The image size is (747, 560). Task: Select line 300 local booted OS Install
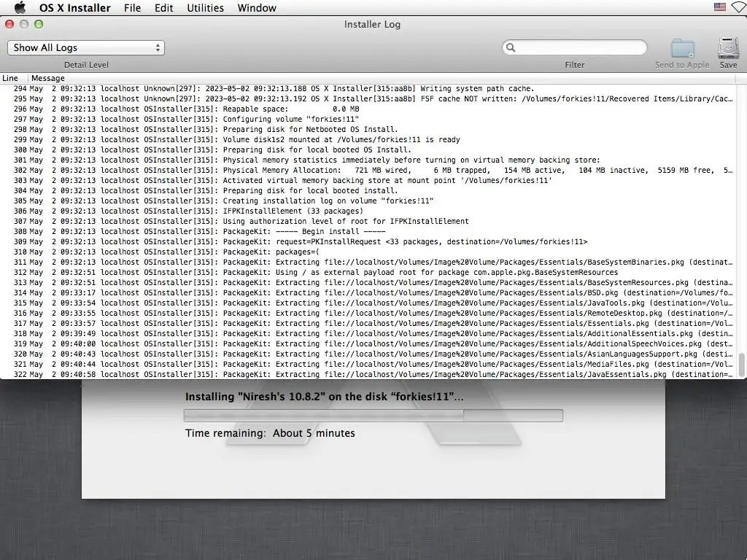[368, 149]
